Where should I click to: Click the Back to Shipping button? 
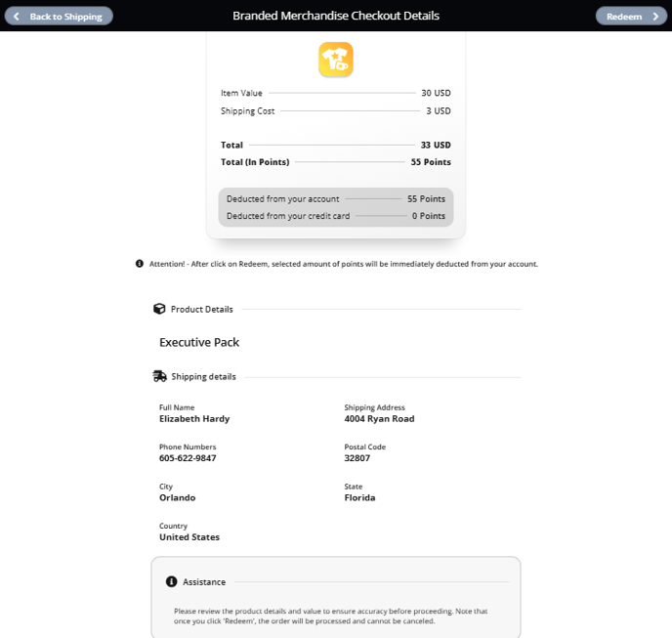point(59,16)
